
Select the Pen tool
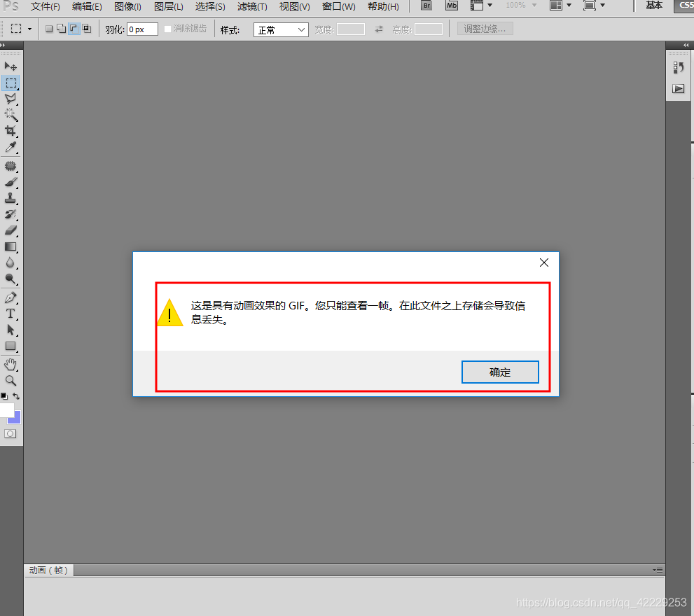(x=11, y=297)
